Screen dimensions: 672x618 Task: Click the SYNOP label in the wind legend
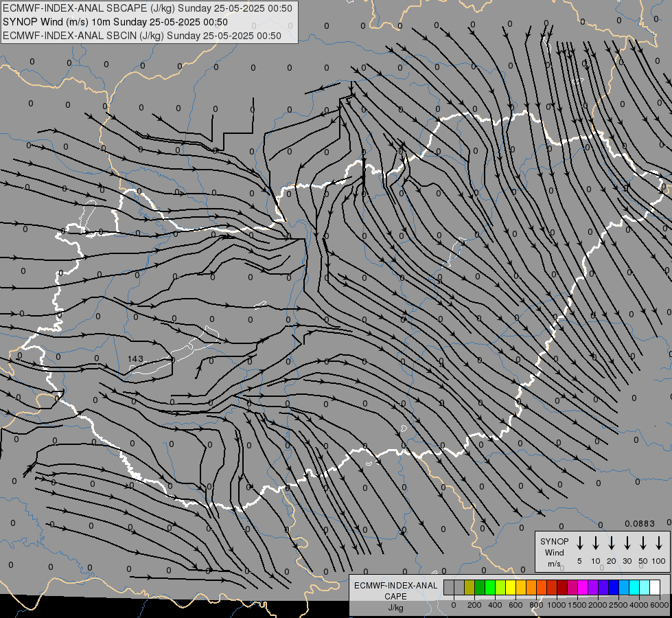pyautogui.click(x=554, y=541)
